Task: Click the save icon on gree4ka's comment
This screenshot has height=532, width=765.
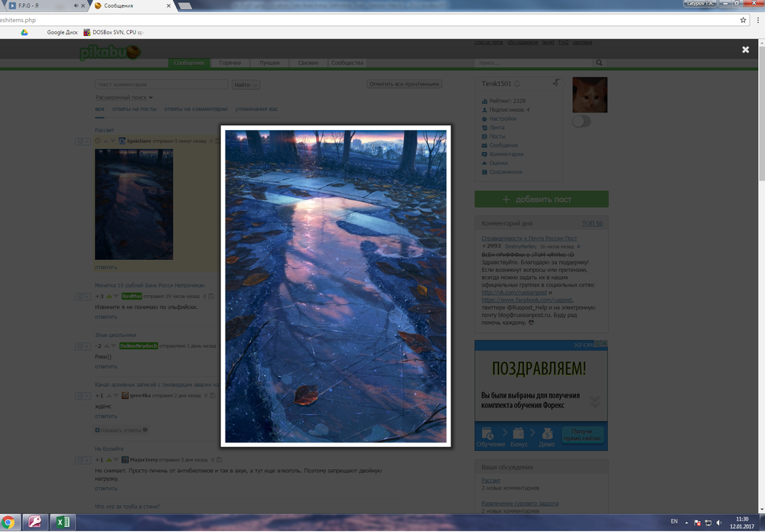Action: pos(213,395)
